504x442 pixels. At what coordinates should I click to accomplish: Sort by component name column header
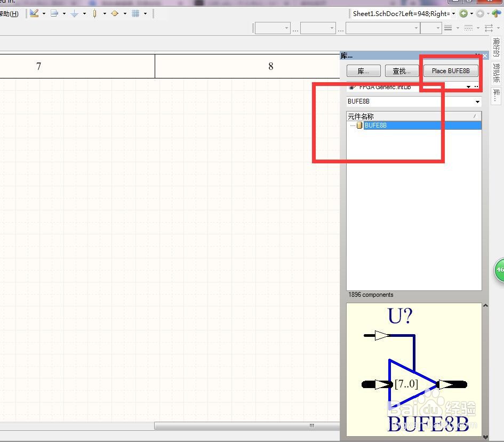414,116
